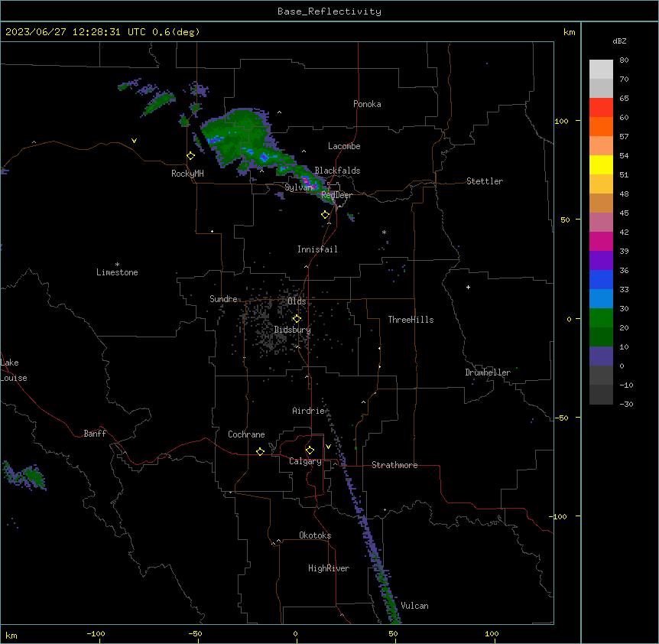Click the timestamp 2023/06/27 12:28:31 UTC
This screenshot has height=644, width=659.
point(76,32)
